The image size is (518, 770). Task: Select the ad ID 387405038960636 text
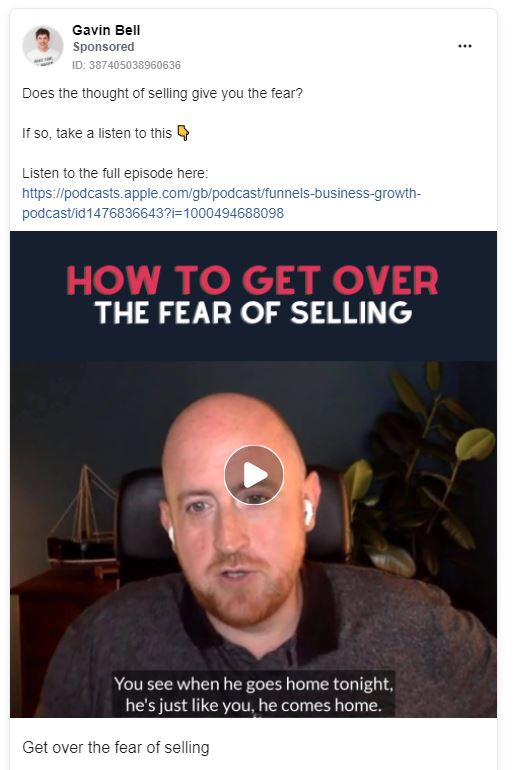126,65
